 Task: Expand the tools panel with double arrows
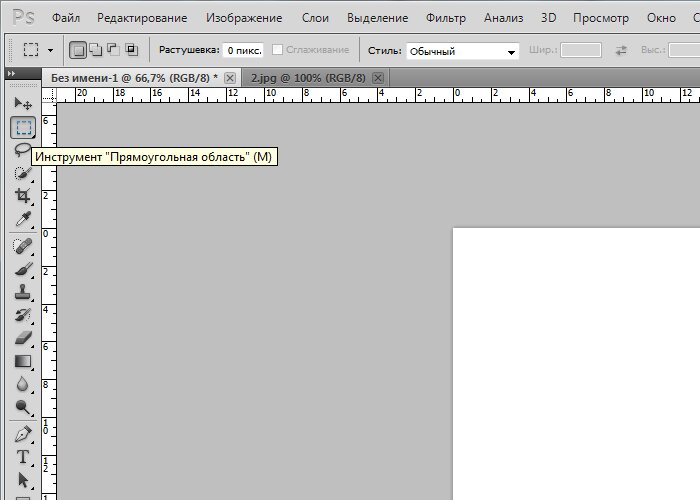[x=12, y=75]
